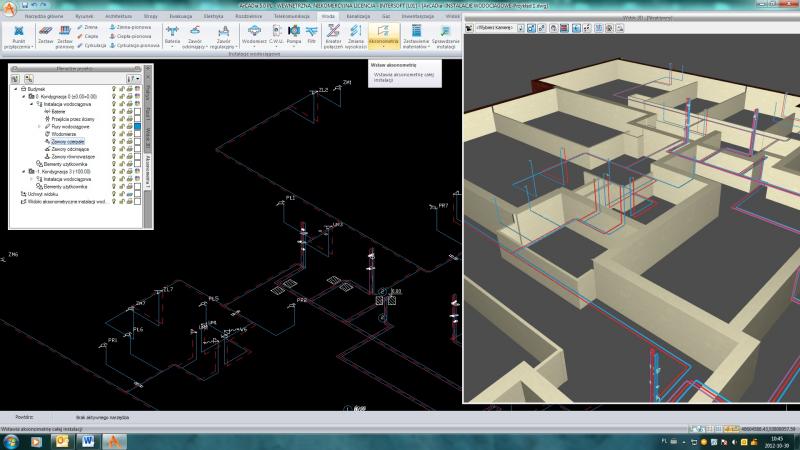Click the Zimna-pionowa pipe button

(x=129, y=28)
